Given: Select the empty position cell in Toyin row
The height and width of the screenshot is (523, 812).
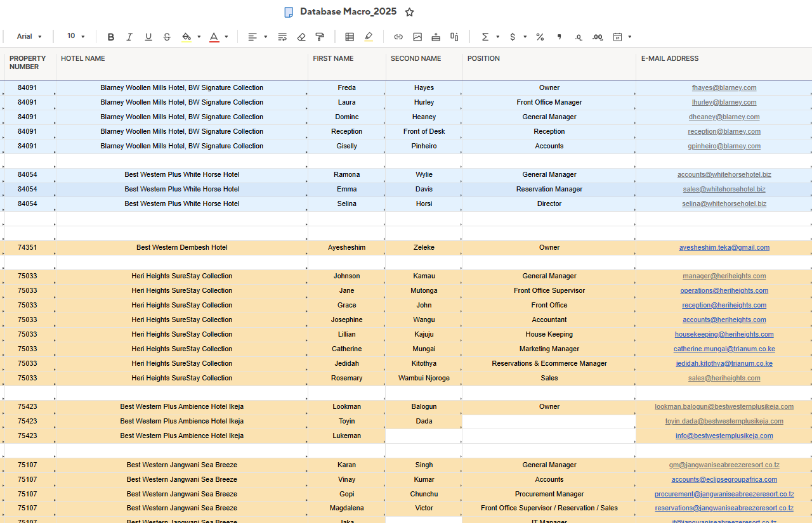Looking at the screenshot, I should [549, 422].
